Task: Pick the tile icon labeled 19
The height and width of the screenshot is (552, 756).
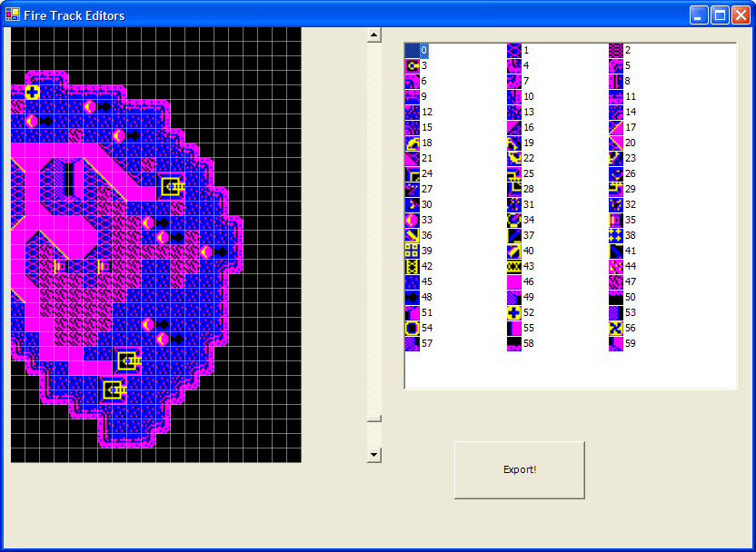Action: pyautogui.click(x=514, y=143)
